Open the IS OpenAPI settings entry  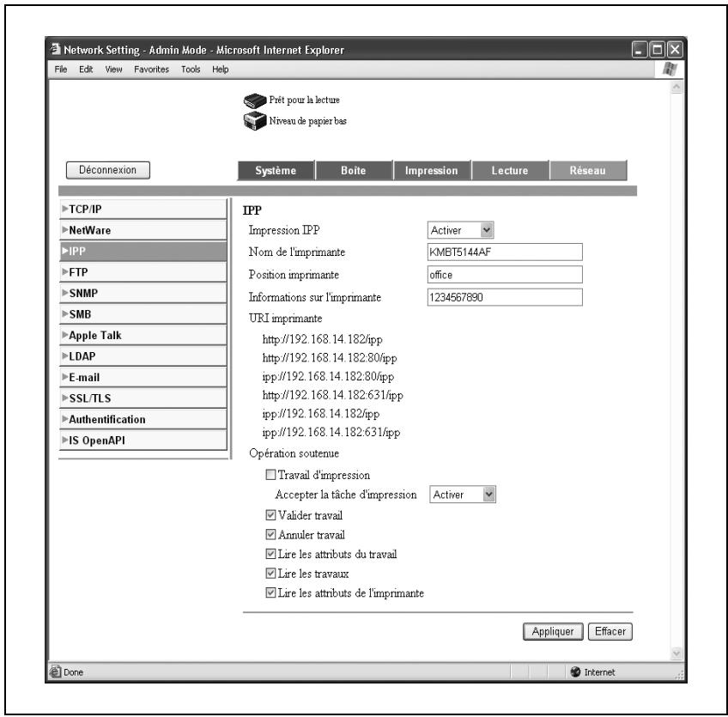click(x=143, y=441)
